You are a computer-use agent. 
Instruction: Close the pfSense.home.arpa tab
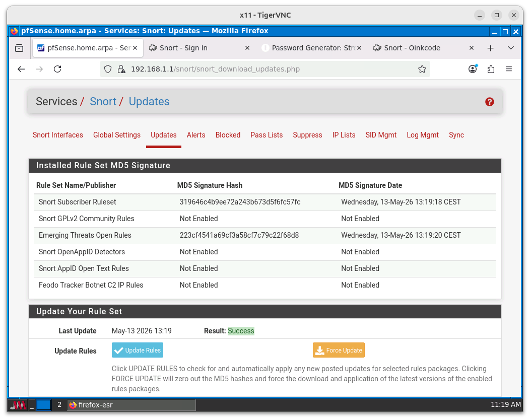(x=135, y=48)
